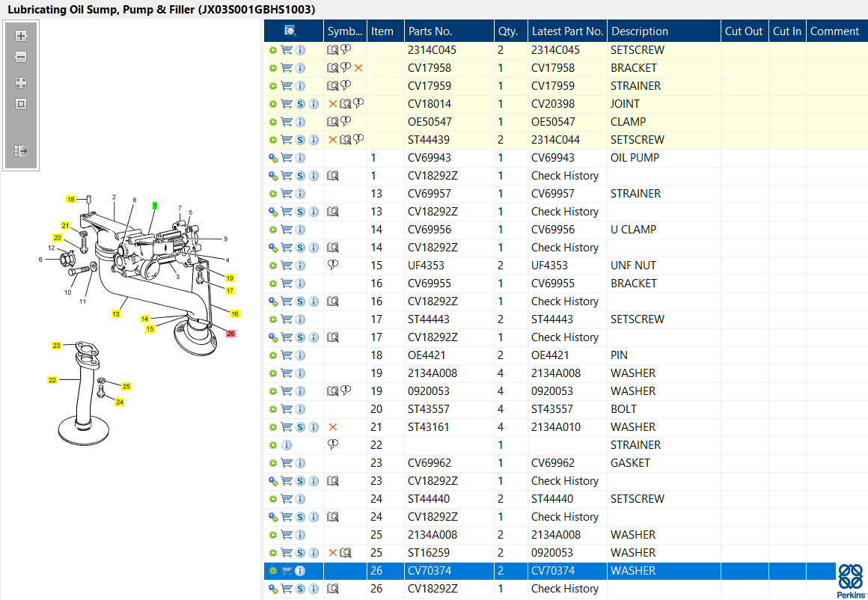Open book symbol for OE50547 CLAMP
868x600 pixels.
coord(333,122)
